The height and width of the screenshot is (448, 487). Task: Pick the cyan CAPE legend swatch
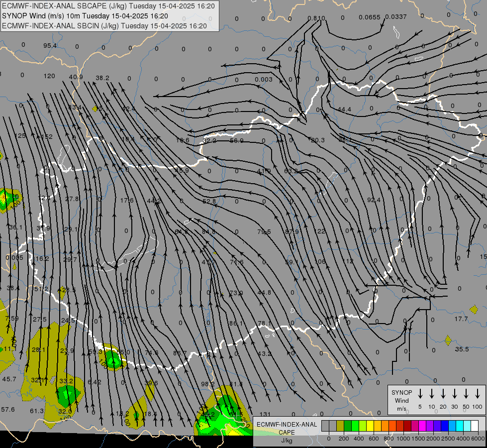459,426
